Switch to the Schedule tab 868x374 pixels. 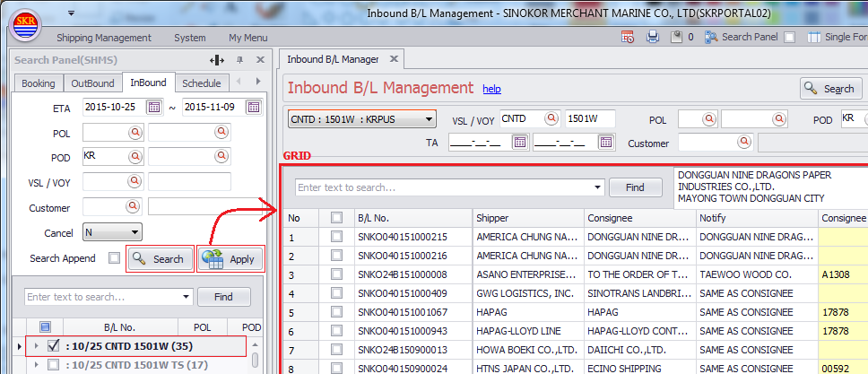[x=202, y=83]
